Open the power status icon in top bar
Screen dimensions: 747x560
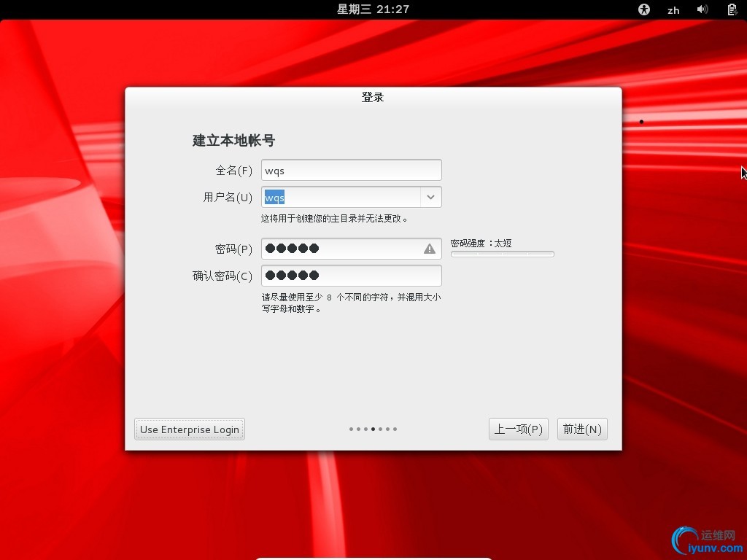coord(732,9)
